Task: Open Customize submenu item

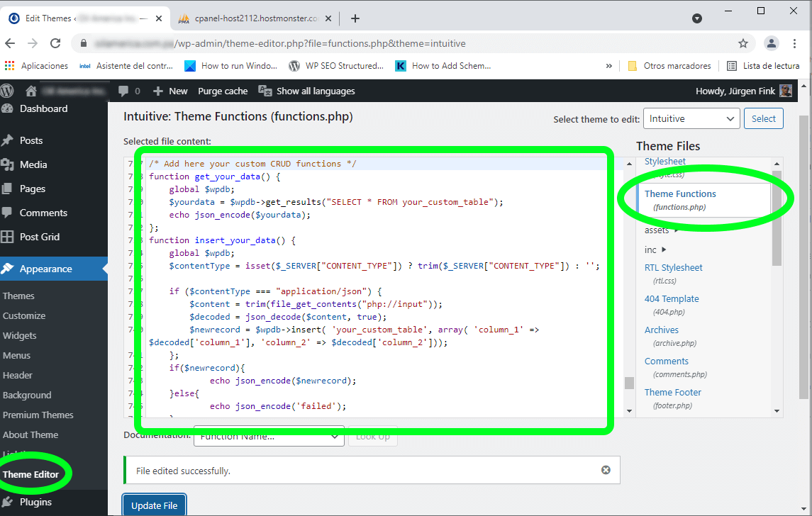Action: [24, 315]
